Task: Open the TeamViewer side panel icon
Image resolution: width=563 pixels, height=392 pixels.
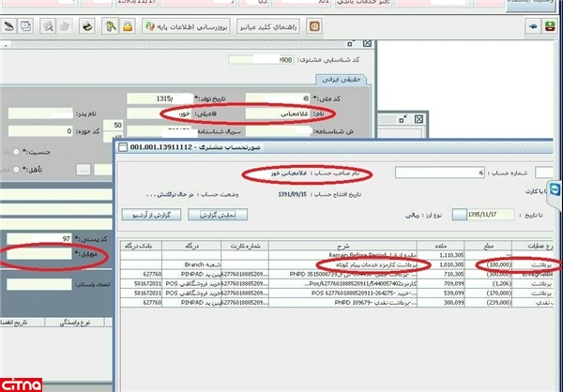Action: point(555,189)
